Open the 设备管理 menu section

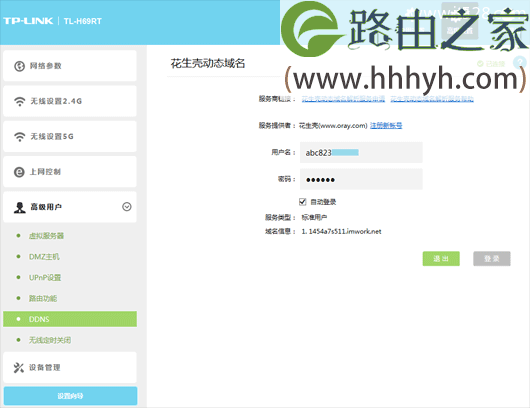[70, 367]
